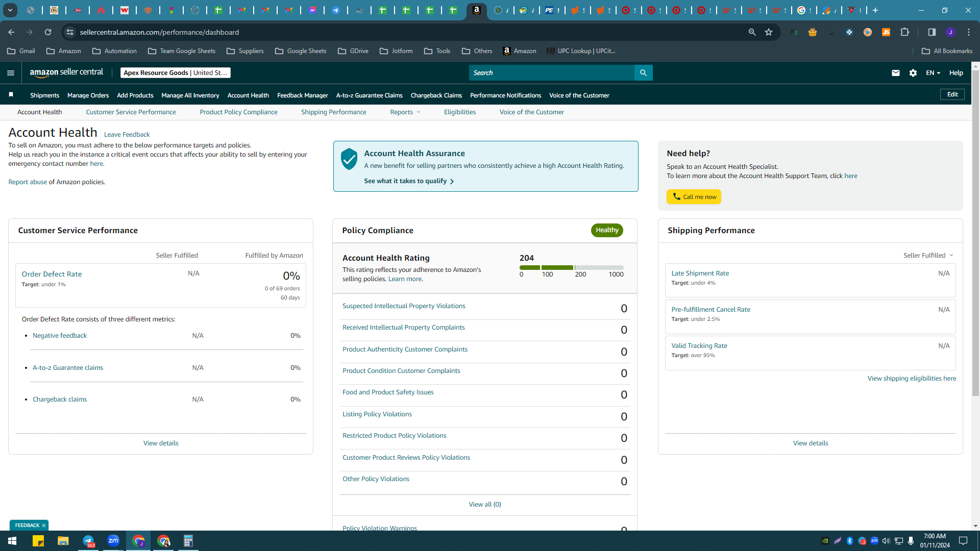Image resolution: width=980 pixels, height=551 pixels.
Task: Reload the page with the refresh icon
Action: (x=48, y=32)
